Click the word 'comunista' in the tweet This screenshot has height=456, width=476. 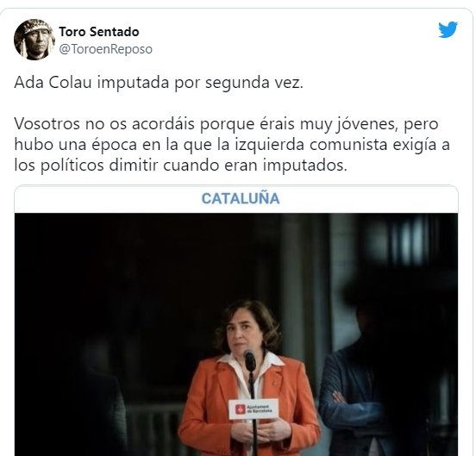348,145
